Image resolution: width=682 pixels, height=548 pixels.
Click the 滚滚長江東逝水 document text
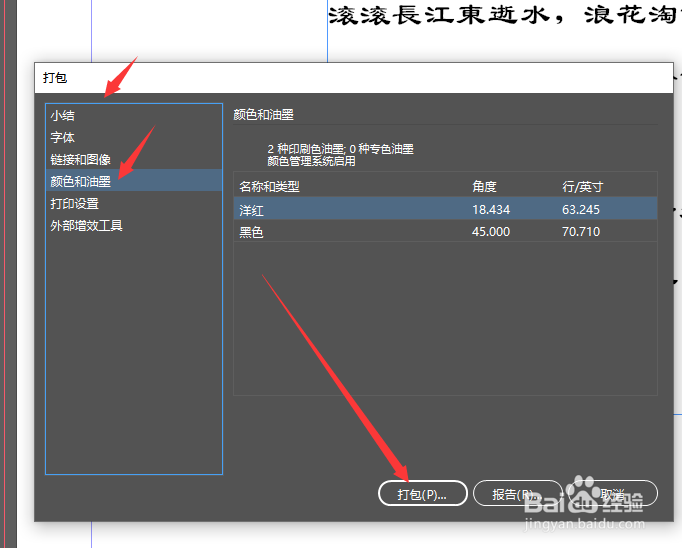click(438, 15)
